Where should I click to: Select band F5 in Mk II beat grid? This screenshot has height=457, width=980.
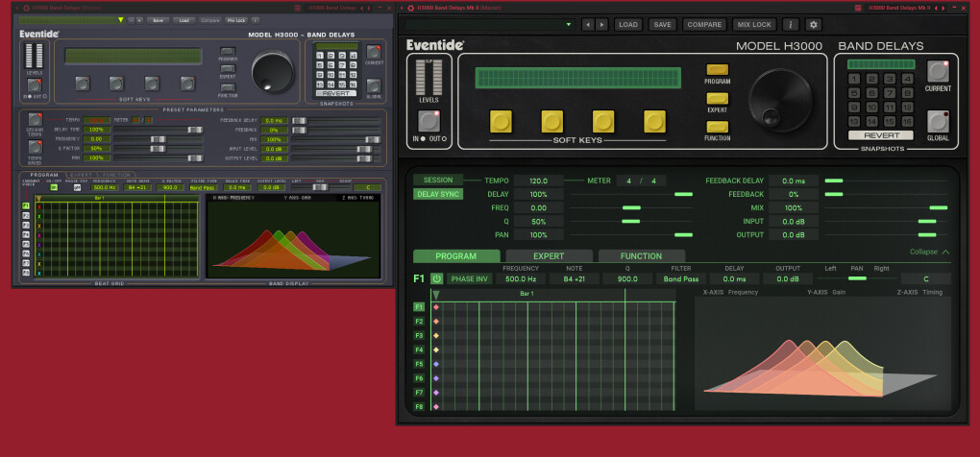point(419,364)
